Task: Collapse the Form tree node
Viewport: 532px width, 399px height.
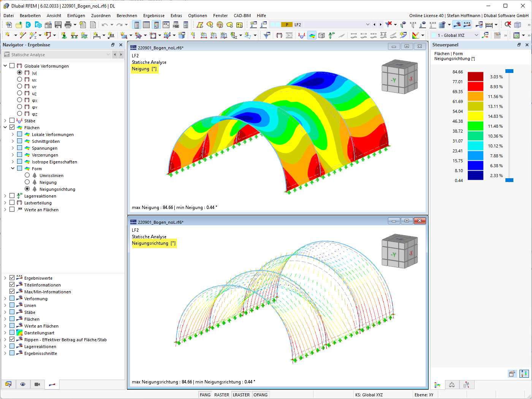Action: click(x=13, y=168)
